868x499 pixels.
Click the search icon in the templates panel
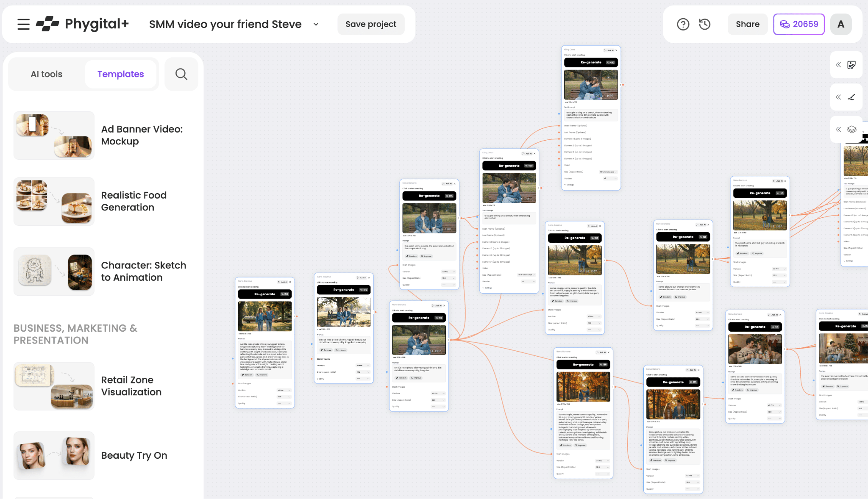click(181, 74)
